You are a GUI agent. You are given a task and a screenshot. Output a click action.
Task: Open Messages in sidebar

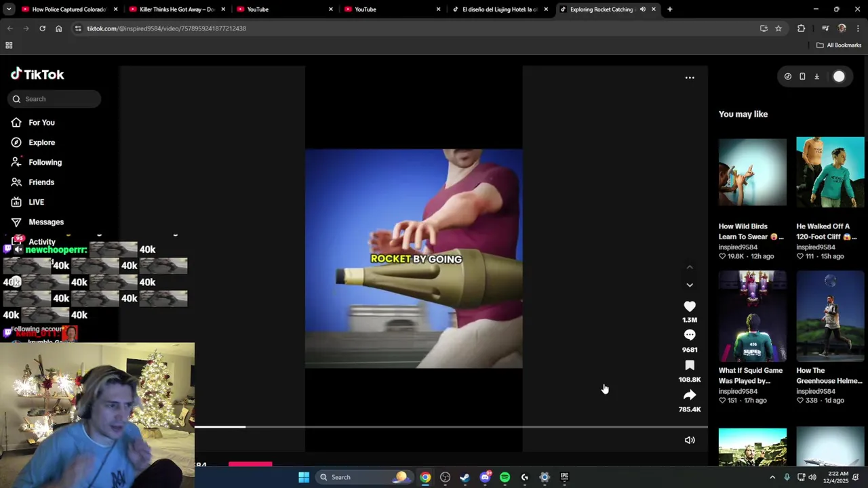(x=46, y=222)
